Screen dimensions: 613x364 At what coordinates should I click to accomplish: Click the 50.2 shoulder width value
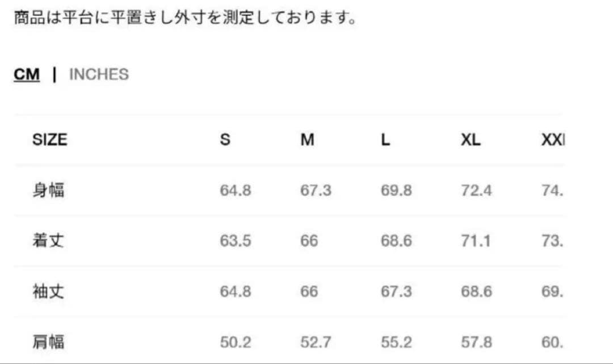(x=235, y=342)
